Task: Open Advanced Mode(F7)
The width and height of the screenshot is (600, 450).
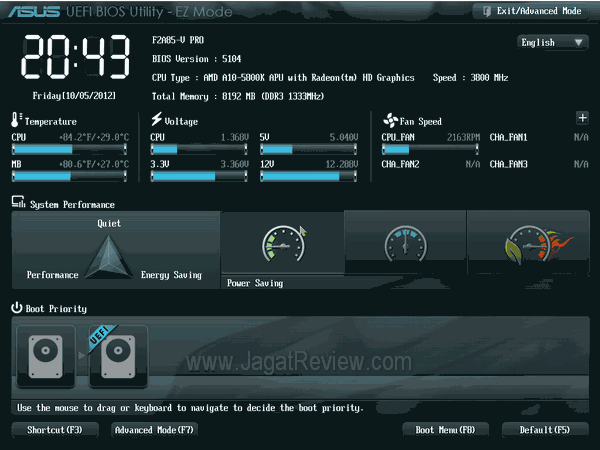Action: 154,430
